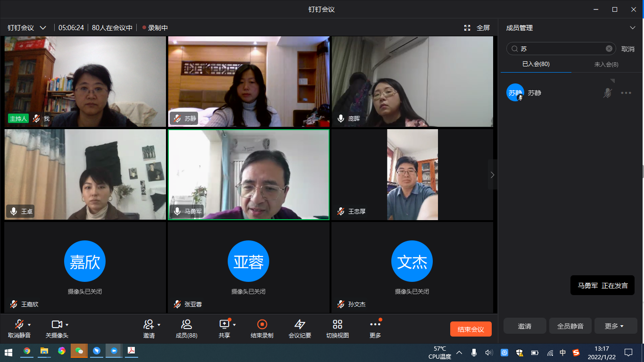Stop recording with 结束录制
Image resolution: width=644 pixels, height=362 pixels.
click(262, 324)
